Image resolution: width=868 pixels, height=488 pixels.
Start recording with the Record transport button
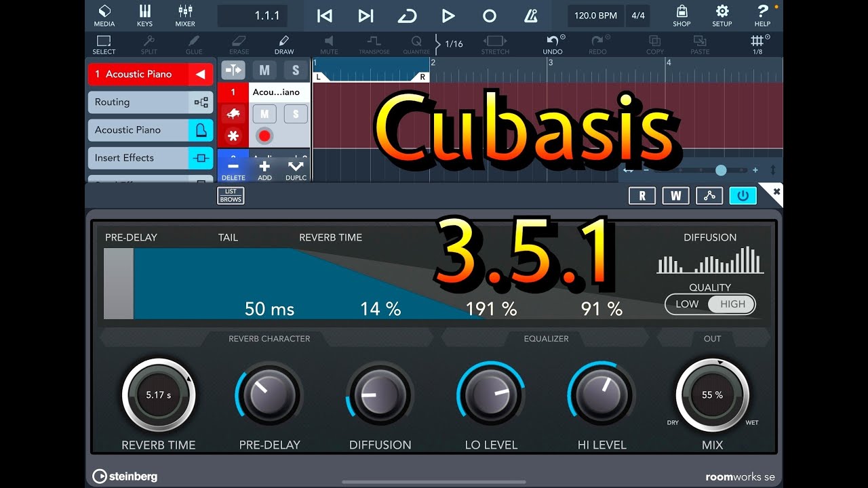489,16
